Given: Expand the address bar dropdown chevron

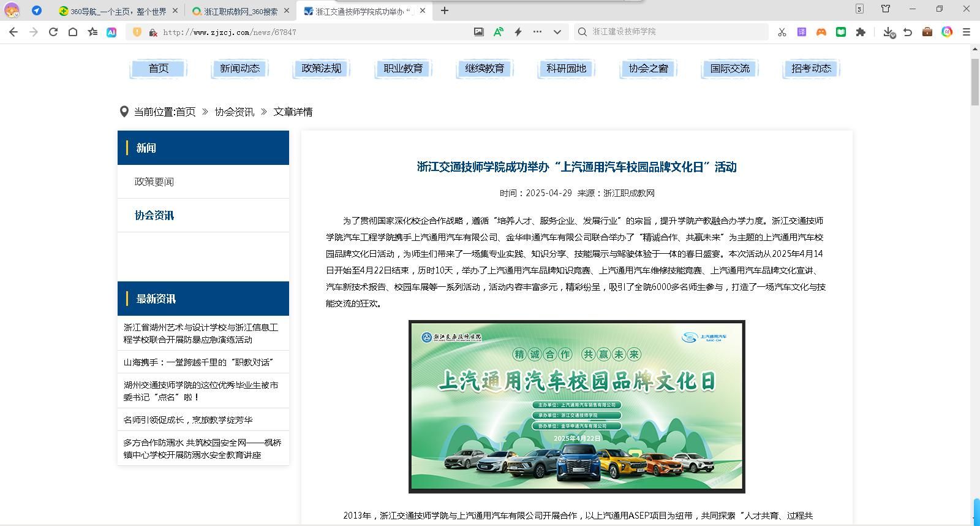Looking at the screenshot, I should [557, 32].
